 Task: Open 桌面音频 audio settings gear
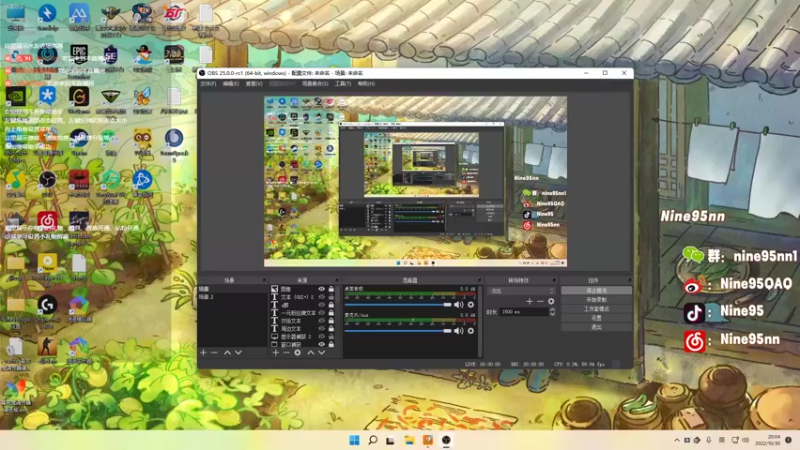[471, 305]
